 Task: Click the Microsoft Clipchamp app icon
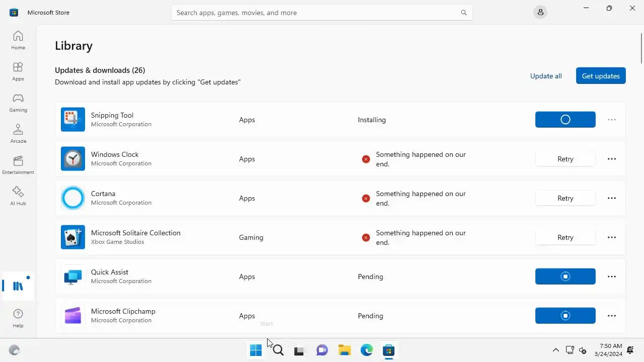click(73, 316)
